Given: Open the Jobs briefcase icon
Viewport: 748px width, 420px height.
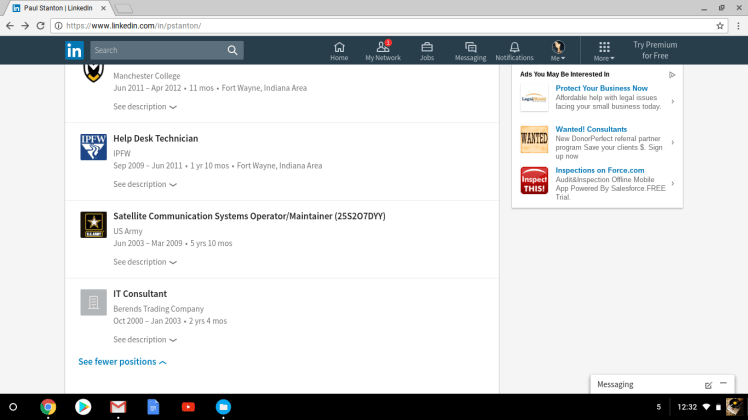Looking at the screenshot, I should (x=427, y=51).
